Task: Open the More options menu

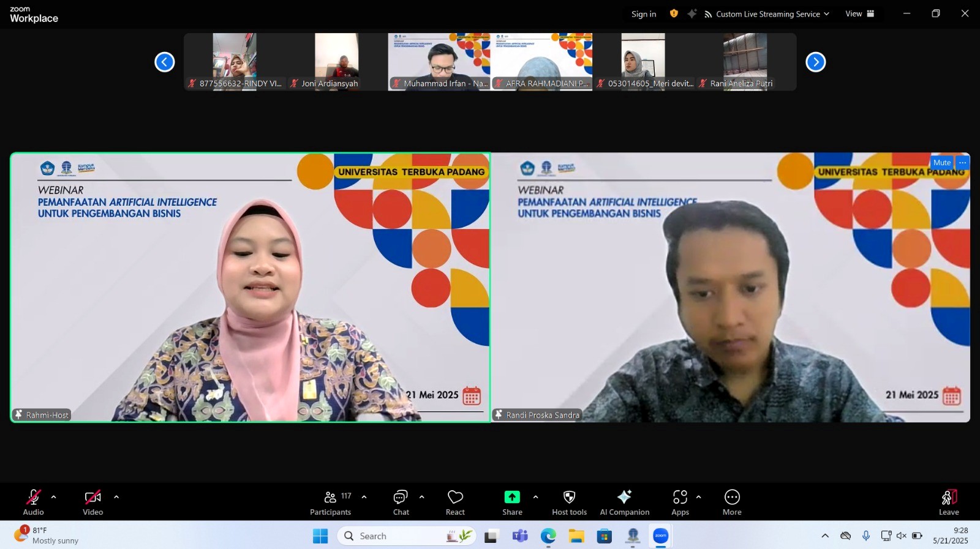Action: [x=732, y=502]
